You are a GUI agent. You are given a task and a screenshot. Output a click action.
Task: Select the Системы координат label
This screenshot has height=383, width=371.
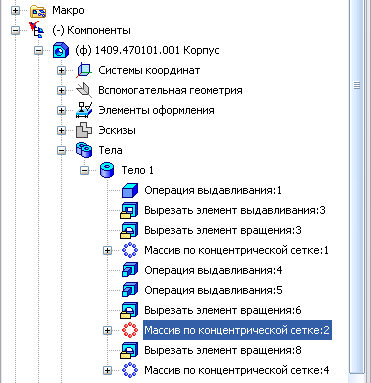pyautogui.click(x=149, y=71)
